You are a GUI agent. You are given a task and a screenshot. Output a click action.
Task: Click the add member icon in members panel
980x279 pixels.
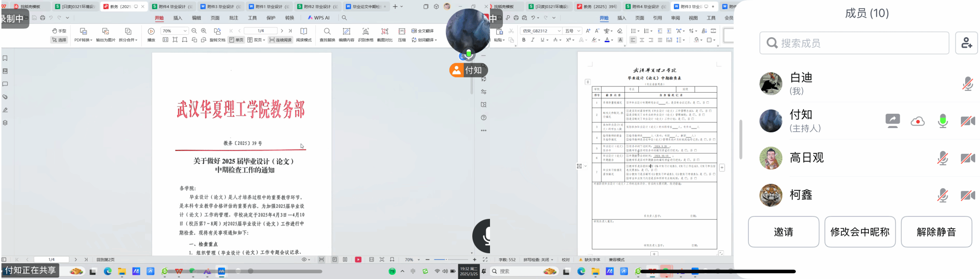[x=967, y=43]
